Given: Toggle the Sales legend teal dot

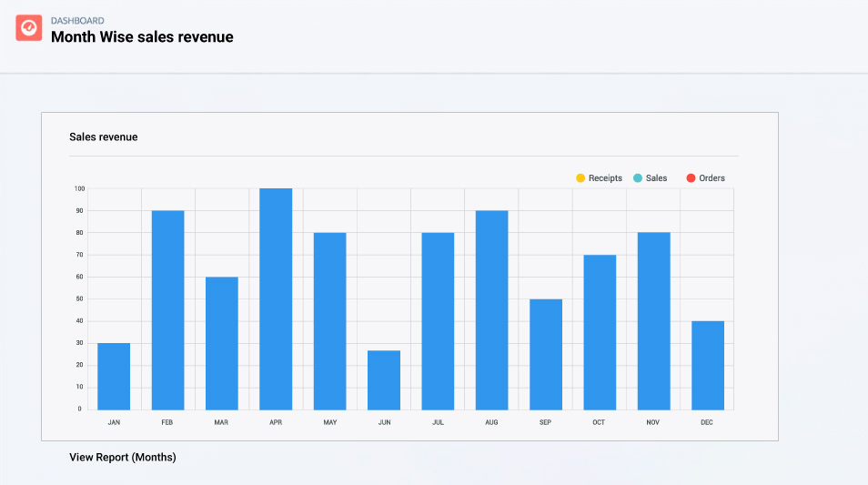Looking at the screenshot, I should 638,178.
